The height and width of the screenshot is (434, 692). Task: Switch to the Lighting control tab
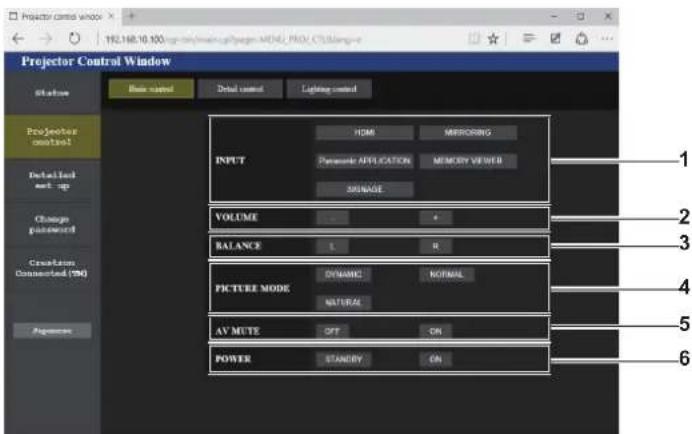(329, 89)
